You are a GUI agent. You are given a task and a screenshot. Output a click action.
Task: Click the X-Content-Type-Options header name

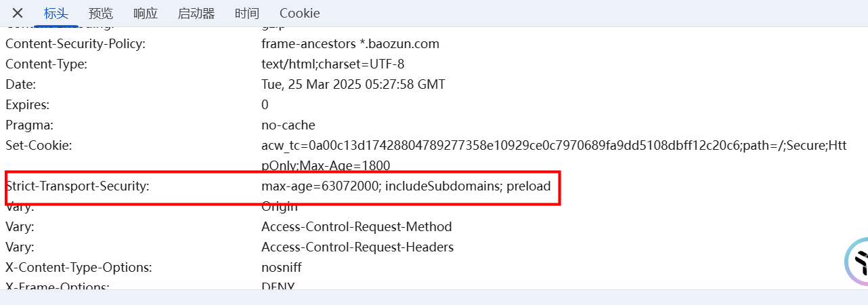pos(79,268)
